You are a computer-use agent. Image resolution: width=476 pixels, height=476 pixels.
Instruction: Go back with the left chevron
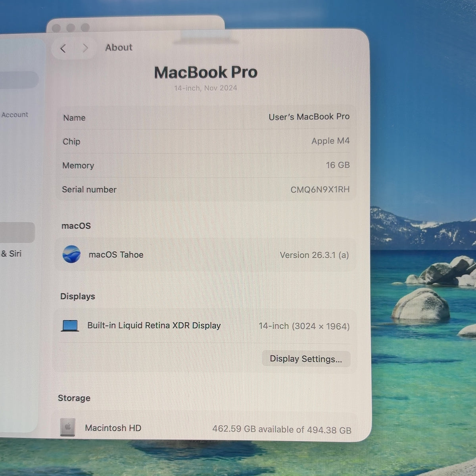(x=63, y=48)
